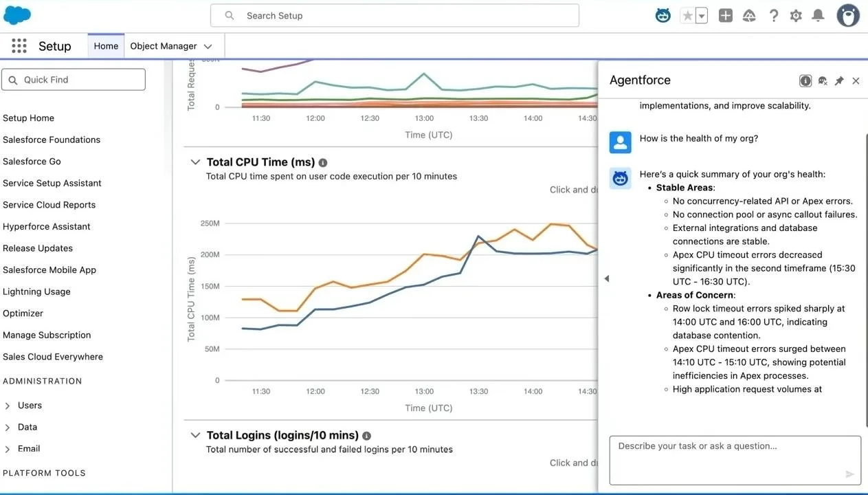The width and height of the screenshot is (868, 495).
Task: Open Agentforce assistant from the header
Action: click(x=663, y=16)
